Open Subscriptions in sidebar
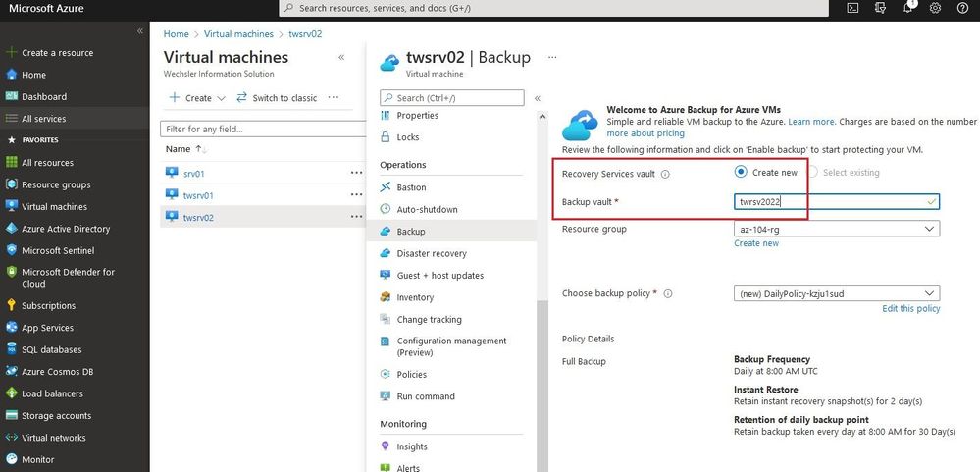The image size is (980, 472). pos(48,306)
